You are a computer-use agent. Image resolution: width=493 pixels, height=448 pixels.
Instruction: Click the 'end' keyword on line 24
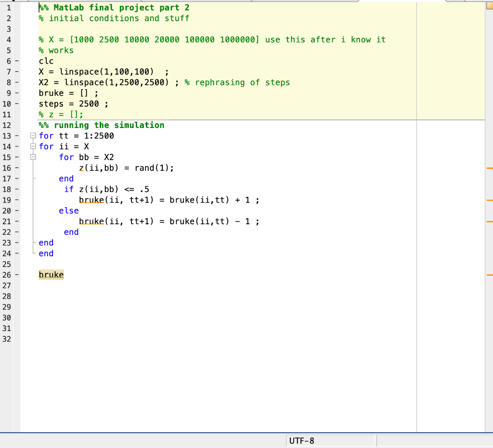[x=46, y=254]
